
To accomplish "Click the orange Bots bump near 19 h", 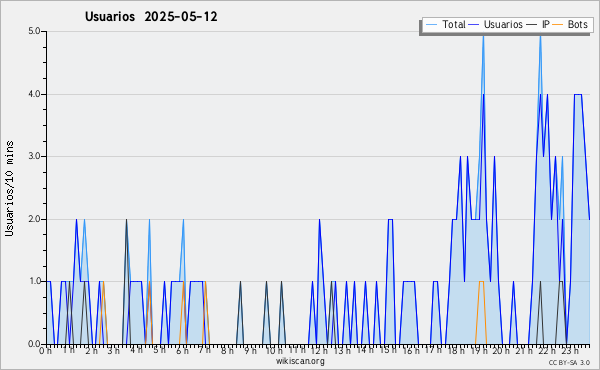I will 481,282.
